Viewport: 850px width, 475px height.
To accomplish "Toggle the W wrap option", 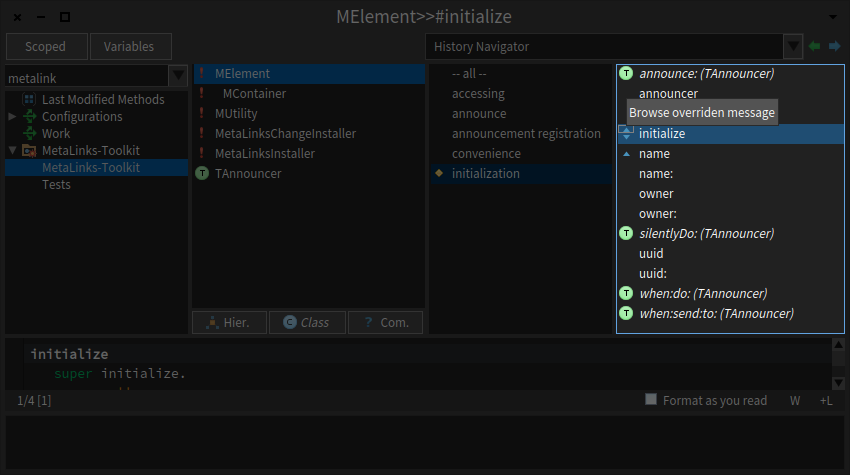I will 795,401.
